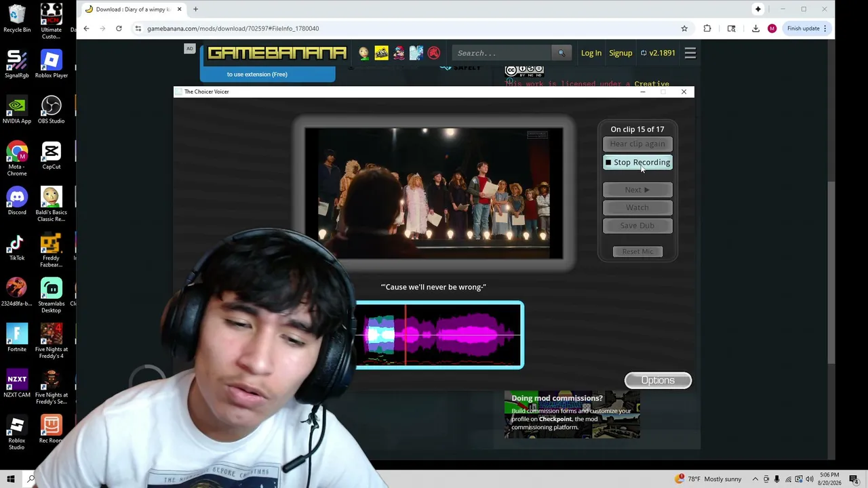Open the Chrome extensions puzzle icon
Screen dimensions: 868x488
pyautogui.click(x=707, y=28)
